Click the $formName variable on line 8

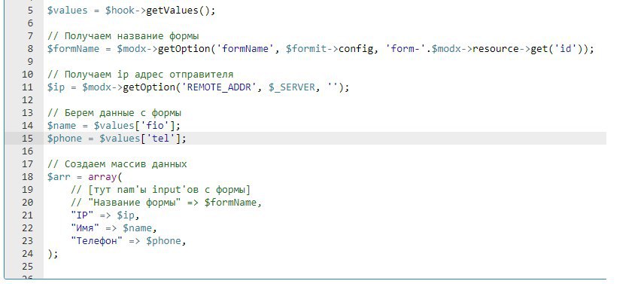(73, 49)
